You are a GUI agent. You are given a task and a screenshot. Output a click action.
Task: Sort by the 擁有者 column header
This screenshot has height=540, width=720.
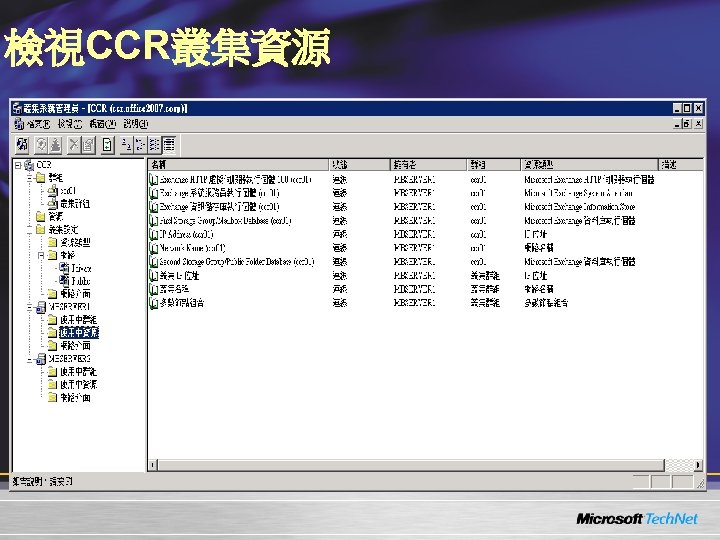[428, 164]
